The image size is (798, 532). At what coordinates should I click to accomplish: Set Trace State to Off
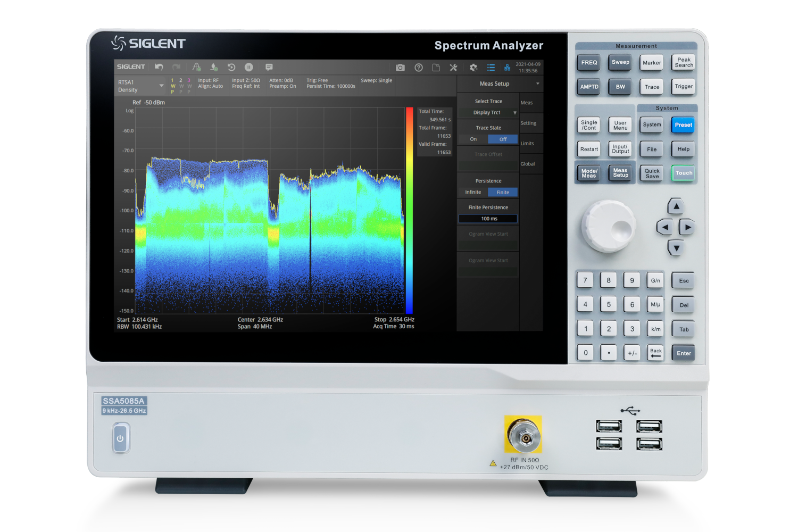click(x=503, y=139)
